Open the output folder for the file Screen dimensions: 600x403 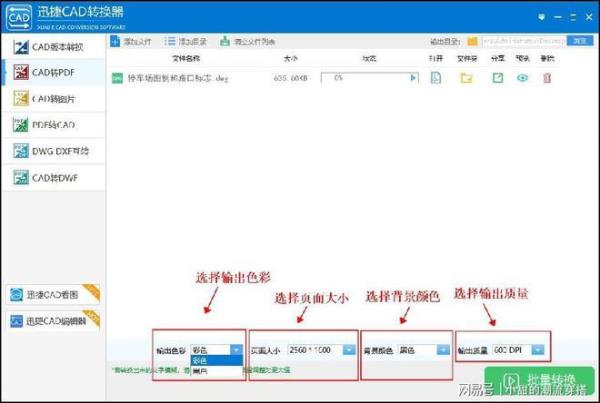[x=465, y=78]
